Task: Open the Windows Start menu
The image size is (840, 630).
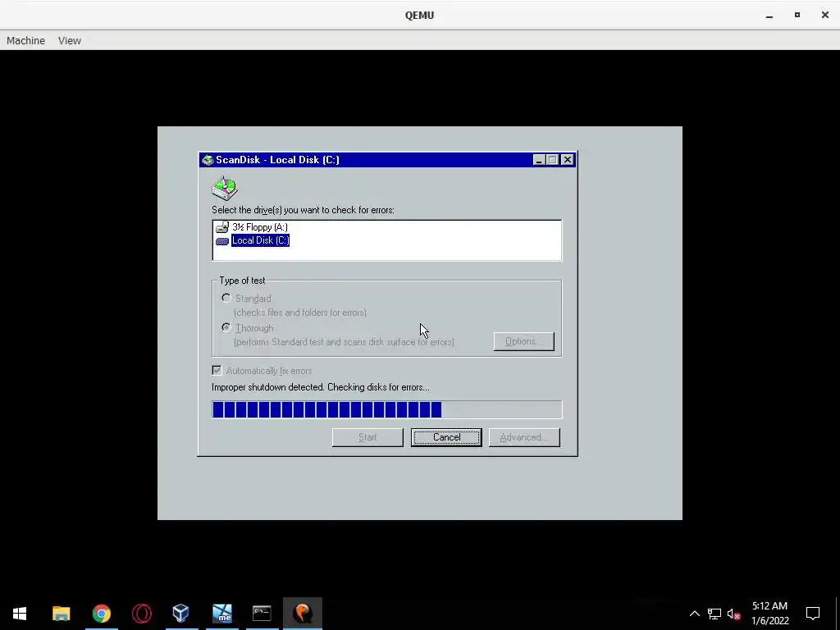Action: point(20,614)
